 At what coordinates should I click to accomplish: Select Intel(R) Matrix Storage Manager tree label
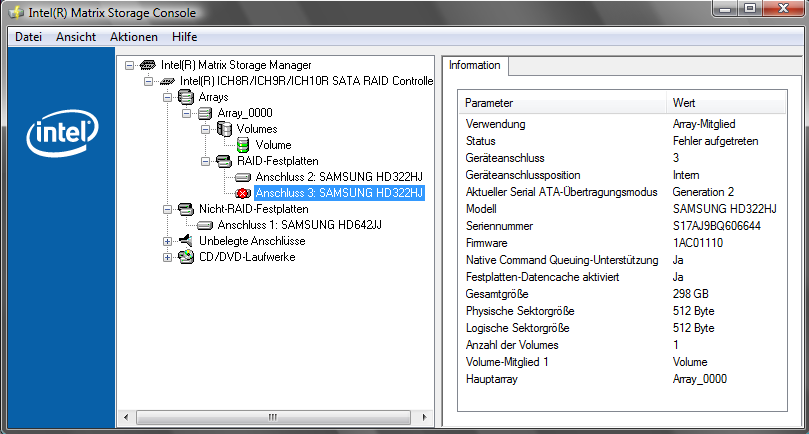[236, 65]
